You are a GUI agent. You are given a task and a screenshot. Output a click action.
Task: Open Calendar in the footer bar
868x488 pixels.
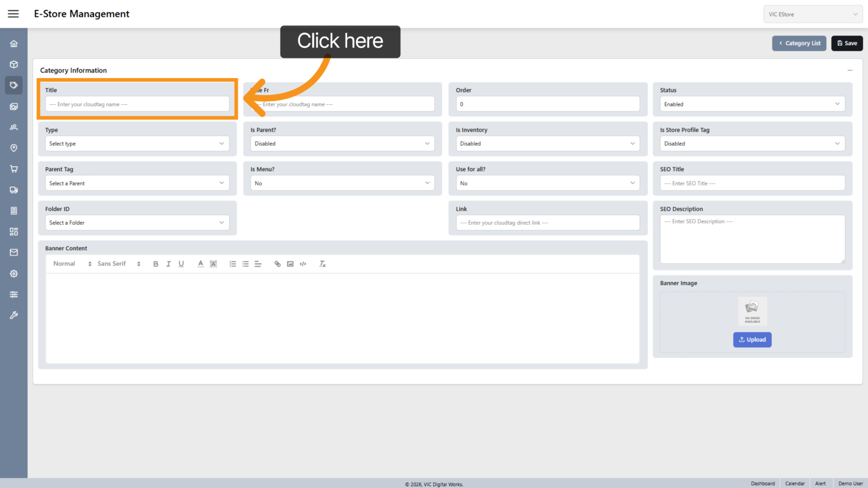(795, 483)
